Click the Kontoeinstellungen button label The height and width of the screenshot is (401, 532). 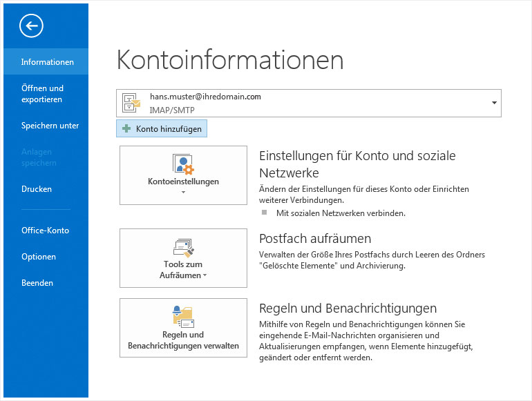coord(183,182)
